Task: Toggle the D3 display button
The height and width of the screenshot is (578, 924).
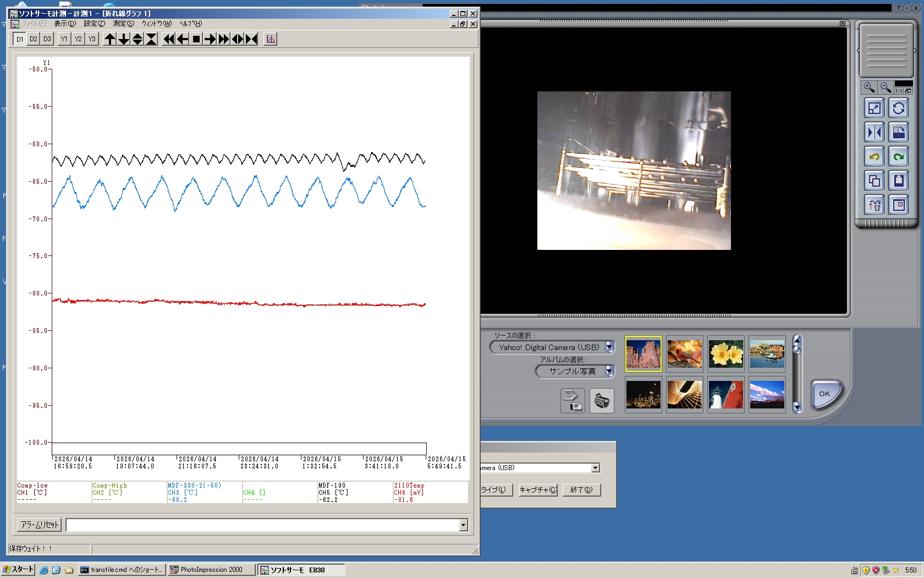Action: (47, 39)
